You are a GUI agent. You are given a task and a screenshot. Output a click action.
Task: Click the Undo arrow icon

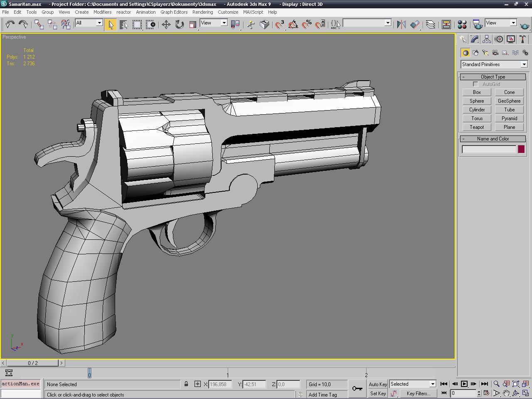click(x=10, y=24)
